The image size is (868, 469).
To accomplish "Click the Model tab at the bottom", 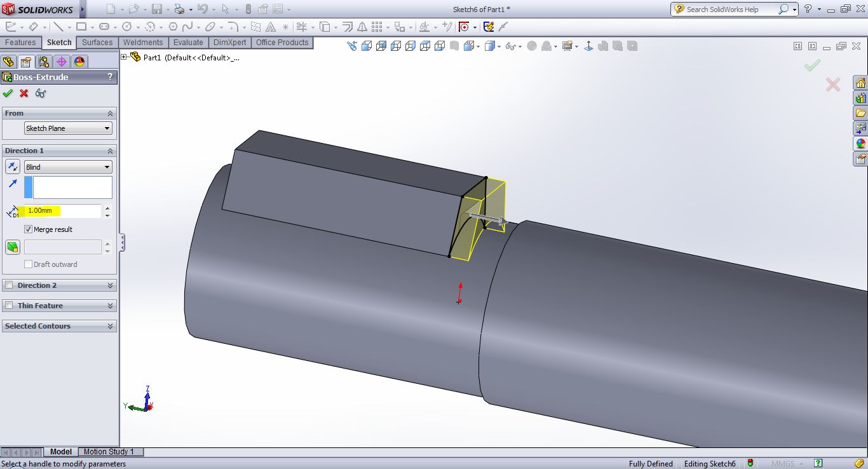I will click(61, 452).
